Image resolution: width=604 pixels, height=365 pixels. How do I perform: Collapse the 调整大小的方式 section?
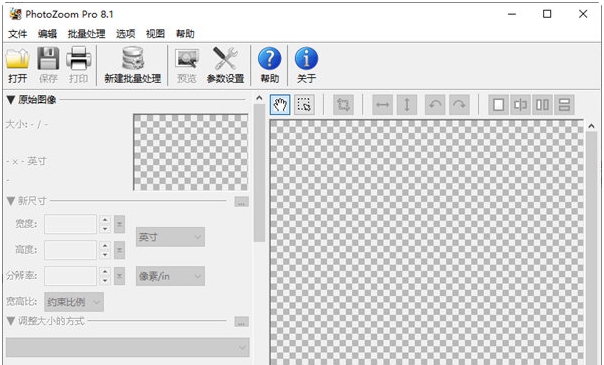click(x=11, y=321)
